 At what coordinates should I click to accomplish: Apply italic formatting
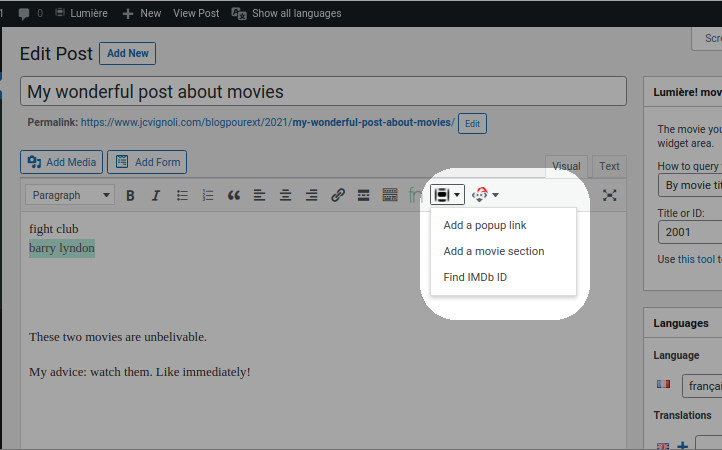tap(156, 195)
